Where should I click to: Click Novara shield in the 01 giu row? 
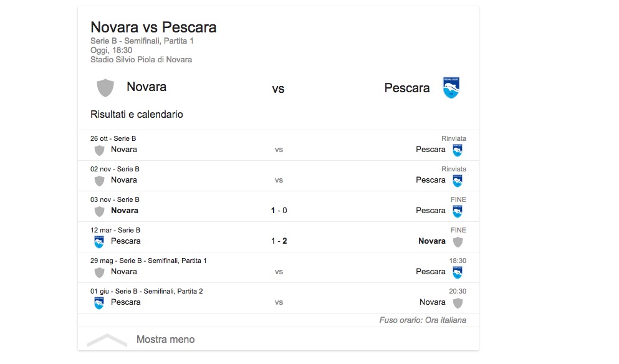point(458,303)
